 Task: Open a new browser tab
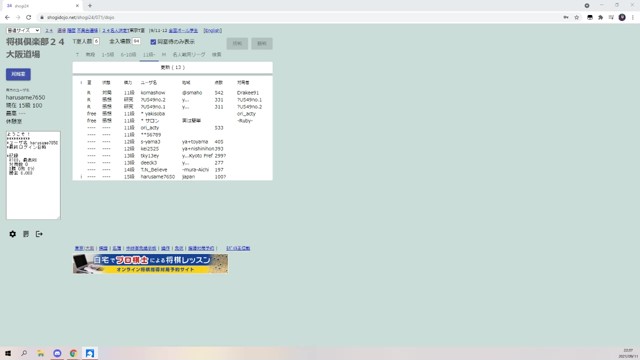(90, 6)
